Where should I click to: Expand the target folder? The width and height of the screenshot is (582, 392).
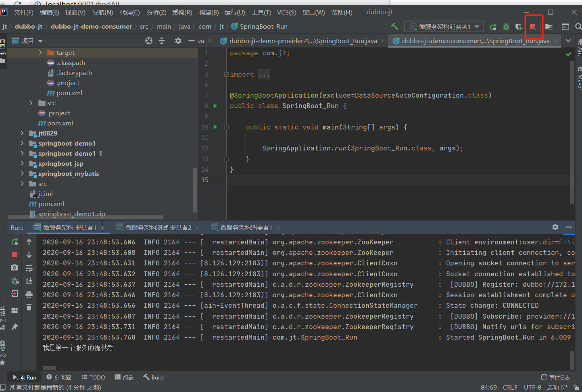pyautogui.click(x=40, y=52)
